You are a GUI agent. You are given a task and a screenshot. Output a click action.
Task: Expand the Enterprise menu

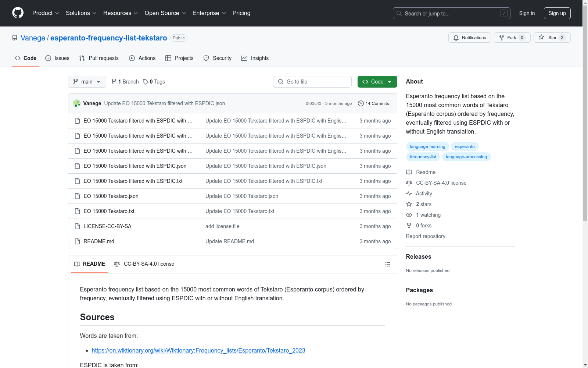click(209, 13)
